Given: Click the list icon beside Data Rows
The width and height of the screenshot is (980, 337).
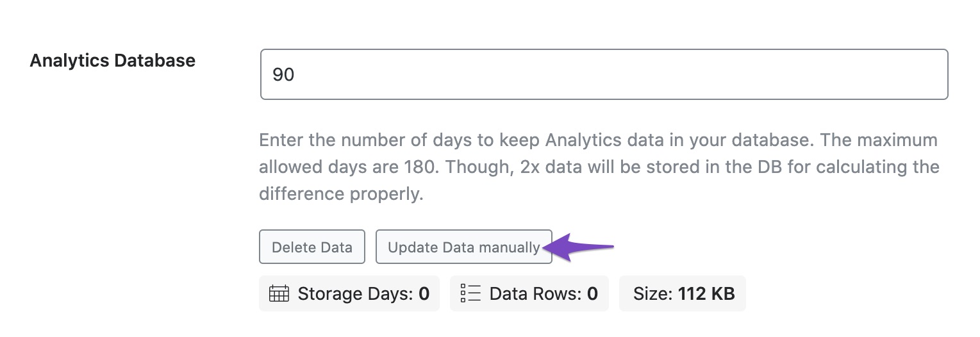Looking at the screenshot, I should (x=470, y=294).
